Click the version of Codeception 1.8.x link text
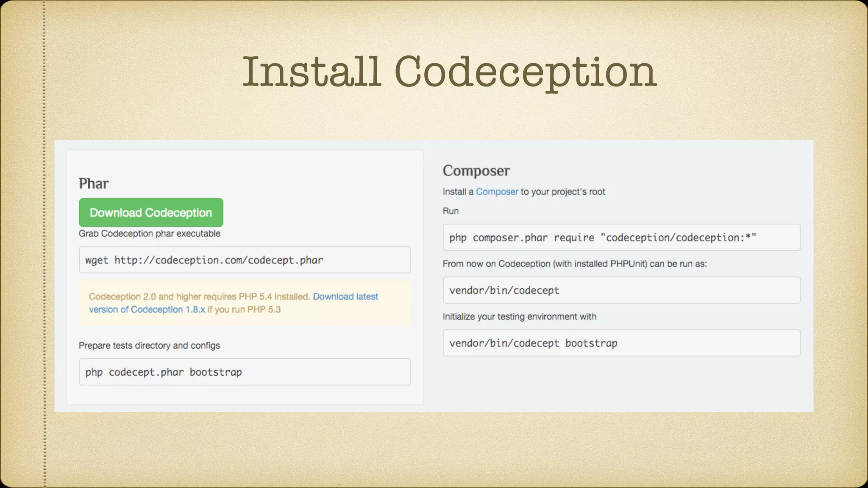The width and height of the screenshot is (868, 488). [147, 310]
